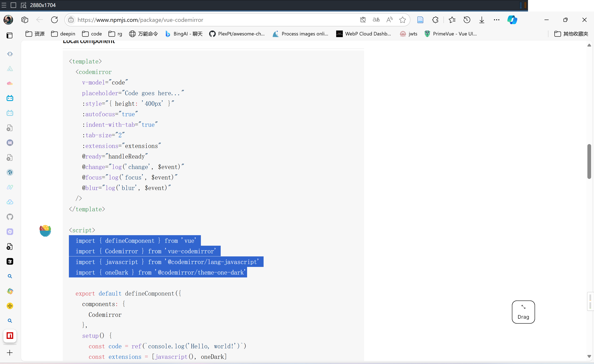Click the page vertical scrollbar thumb
594x364 pixels.
coord(589,161)
